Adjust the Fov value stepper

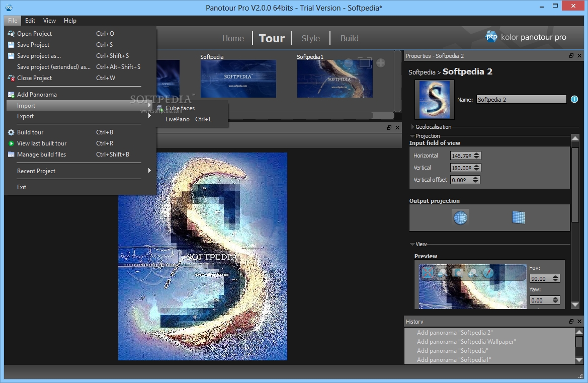tap(556, 278)
